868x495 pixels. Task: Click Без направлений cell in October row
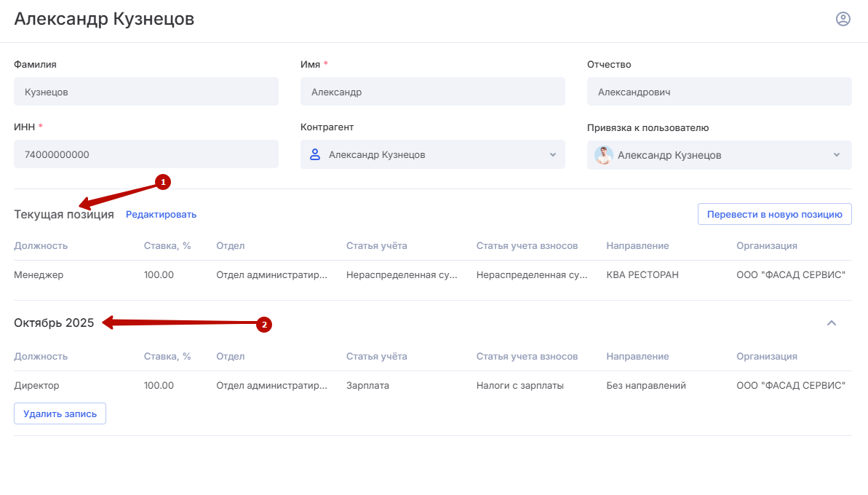645,386
